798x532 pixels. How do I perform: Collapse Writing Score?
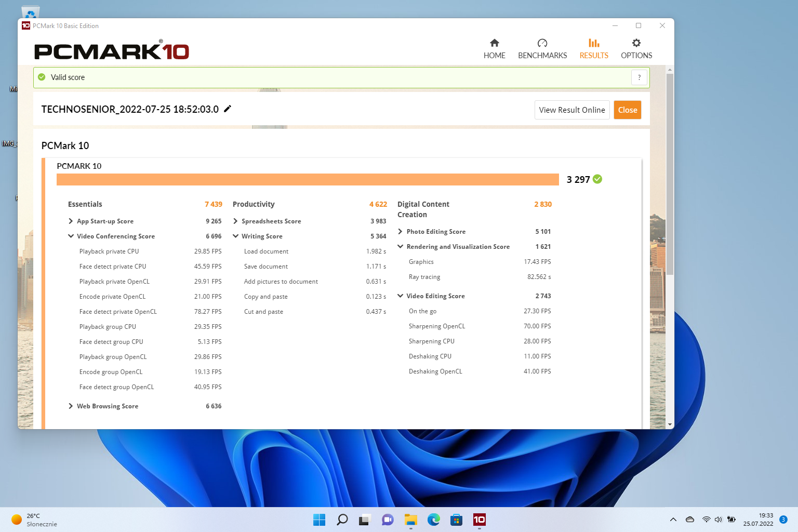[235, 236]
